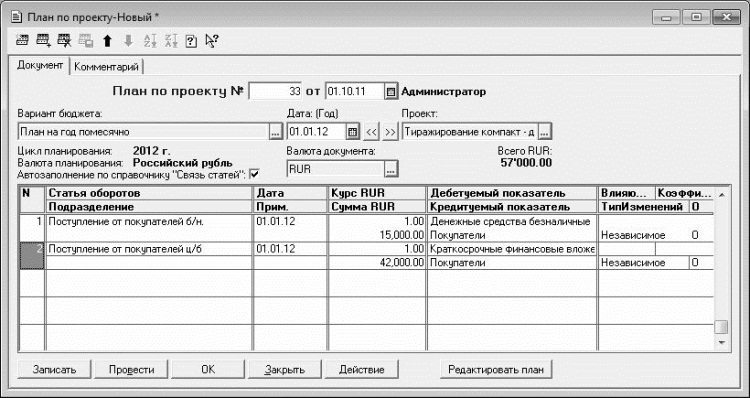Open project selection ellipsis button
The width and height of the screenshot is (750, 398).
click(x=545, y=132)
